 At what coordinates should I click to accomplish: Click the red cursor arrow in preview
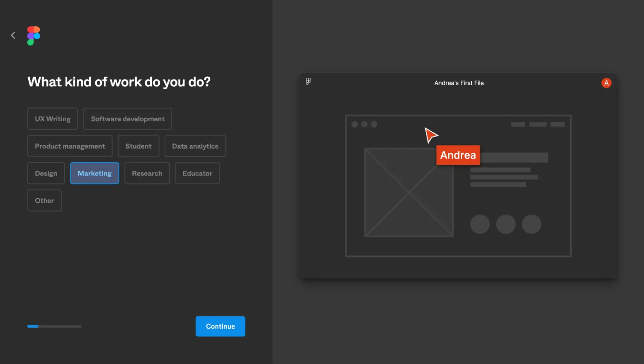tap(431, 135)
